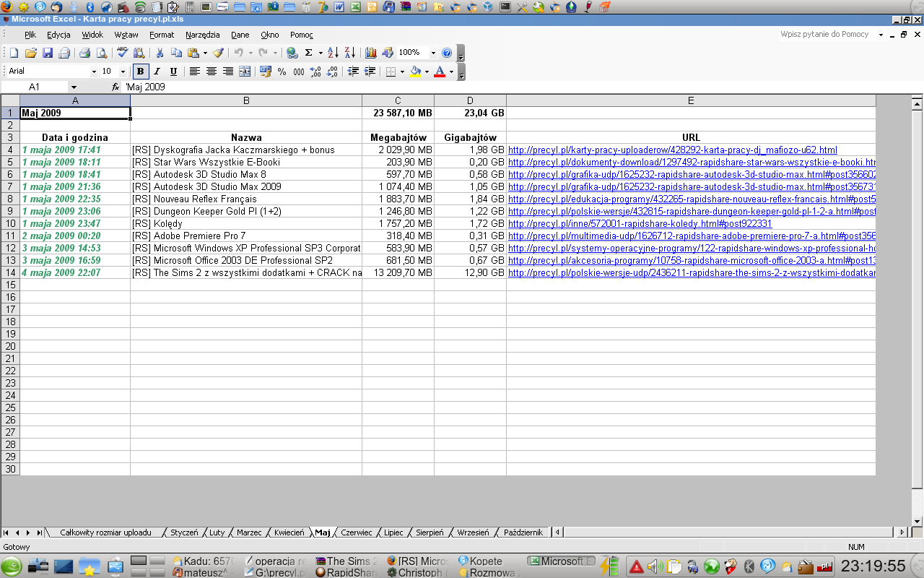Center text horizontally

click(x=212, y=72)
